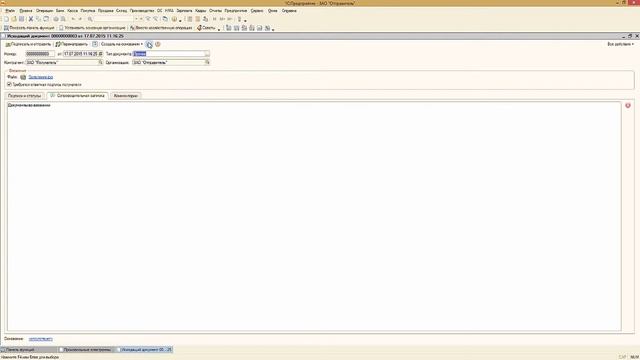Click Подписать и отправить button
The height and width of the screenshot is (360, 640).
click(x=28, y=44)
